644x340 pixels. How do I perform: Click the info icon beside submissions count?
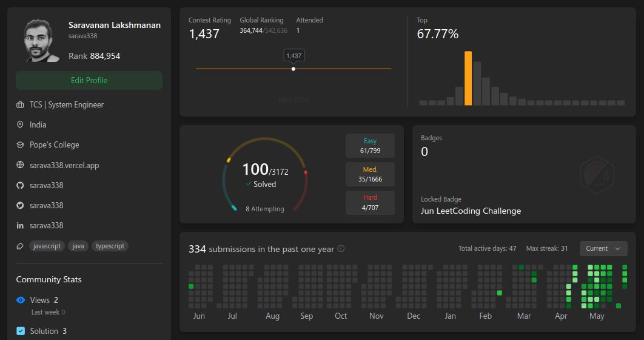tap(341, 249)
